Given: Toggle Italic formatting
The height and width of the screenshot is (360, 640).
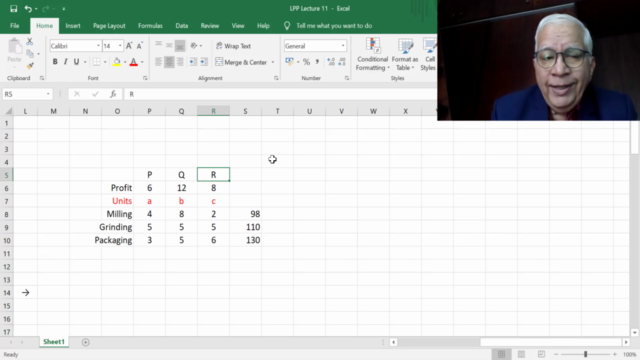Looking at the screenshot, I should click(x=65, y=62).
